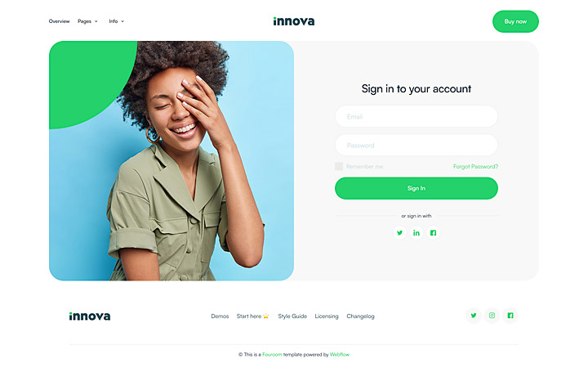Click the green Sign In button
Viewport: 588px width, 368px height.
pyautogui.click(x=416, y=188)
